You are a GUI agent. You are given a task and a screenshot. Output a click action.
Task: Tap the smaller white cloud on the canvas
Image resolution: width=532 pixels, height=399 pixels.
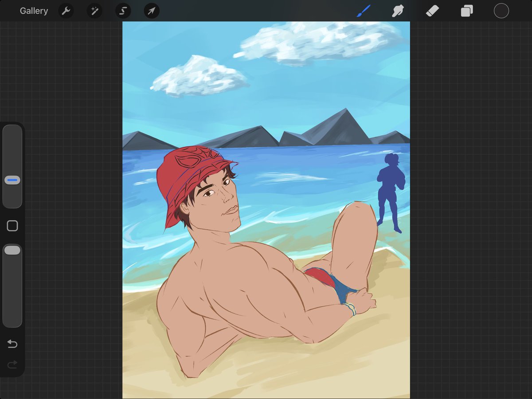pos(199,76)
